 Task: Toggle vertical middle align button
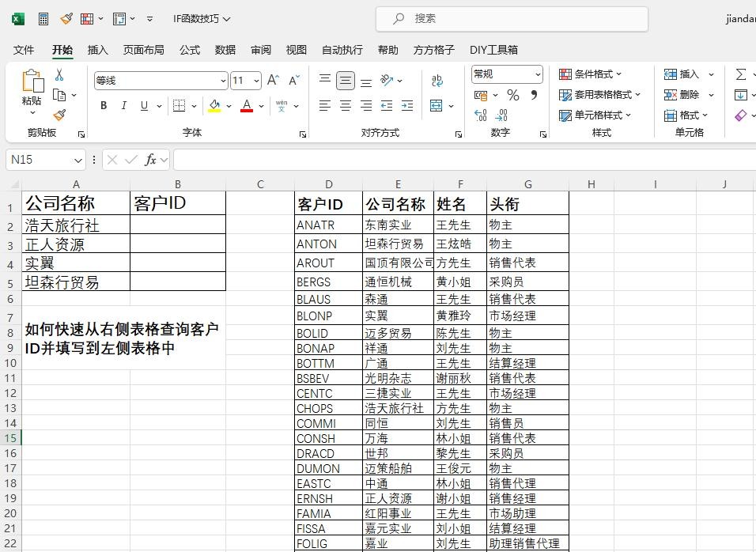(346, 81)
